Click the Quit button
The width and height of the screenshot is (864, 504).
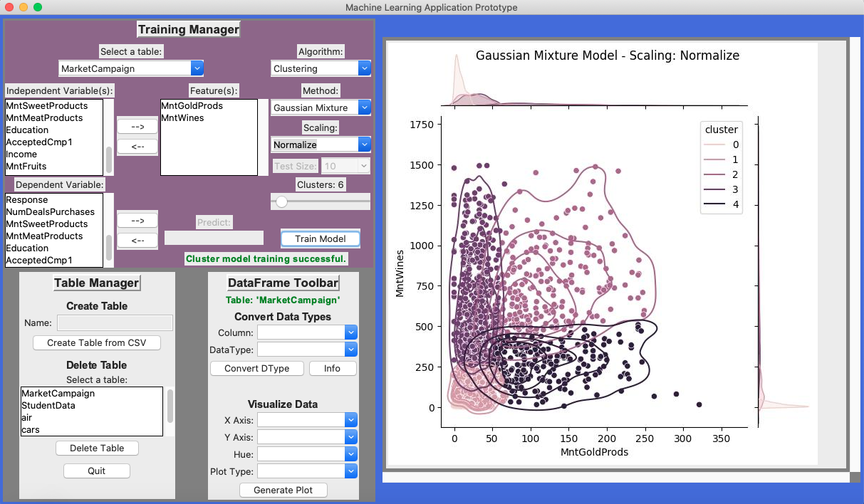click(x=97, y=471)
